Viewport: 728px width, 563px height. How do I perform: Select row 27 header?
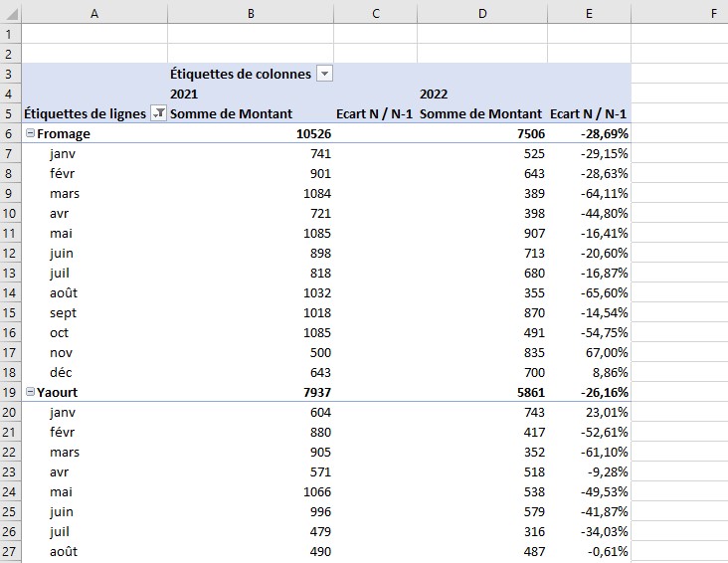(10, 552)
